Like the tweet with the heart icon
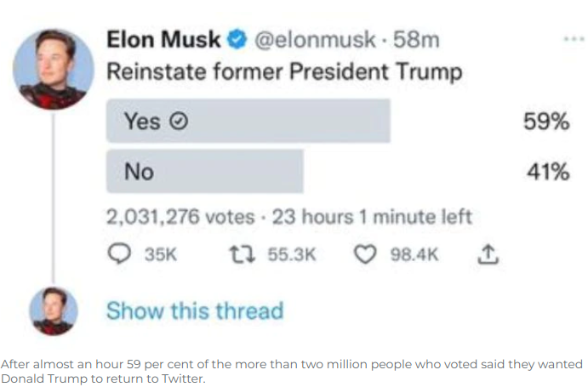The image size is (588, 387). tap(364, 254)
